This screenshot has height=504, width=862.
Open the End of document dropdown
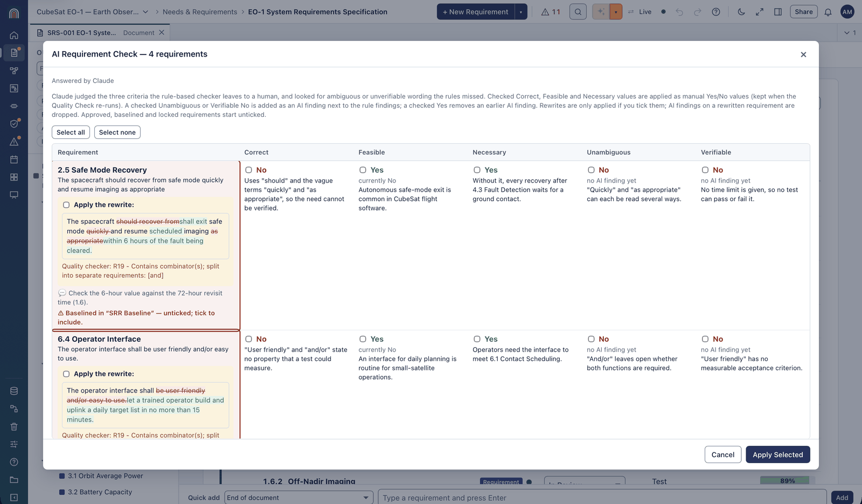(x=299, y=498)
